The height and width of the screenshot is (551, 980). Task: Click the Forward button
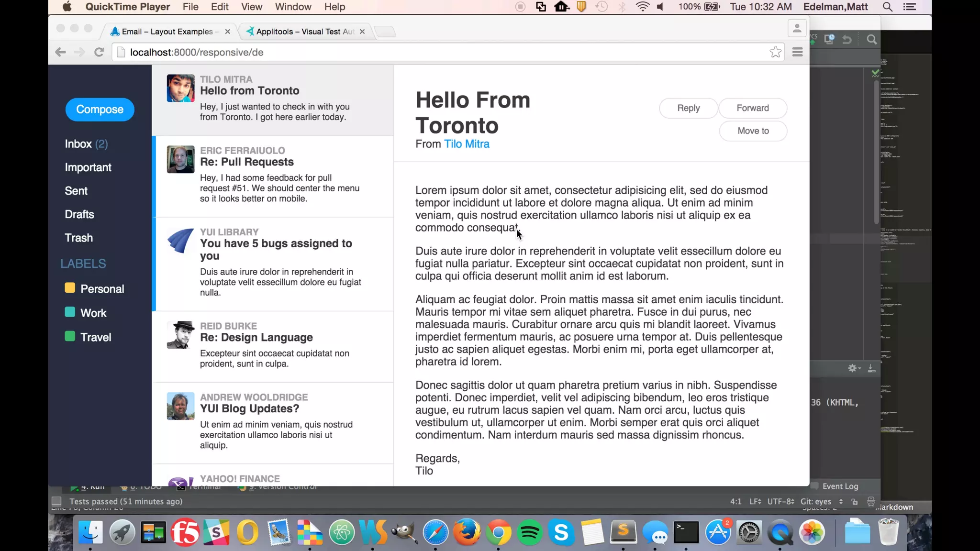click(x=753, y=108)
